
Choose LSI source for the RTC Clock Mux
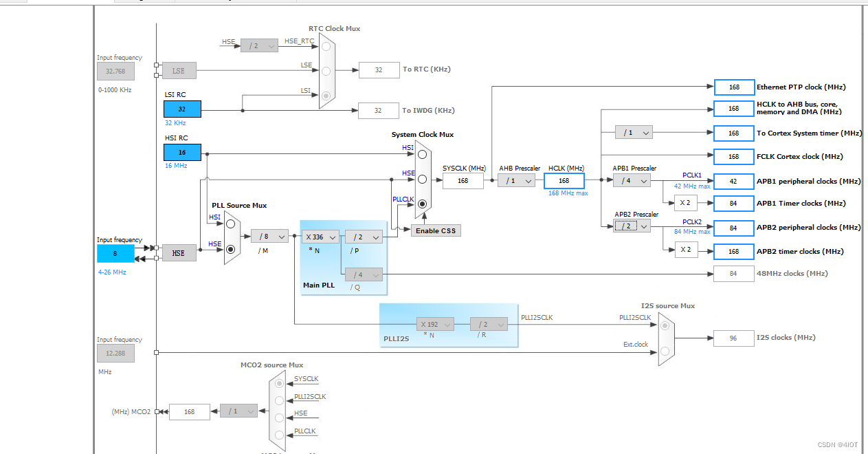pos(325,97)
